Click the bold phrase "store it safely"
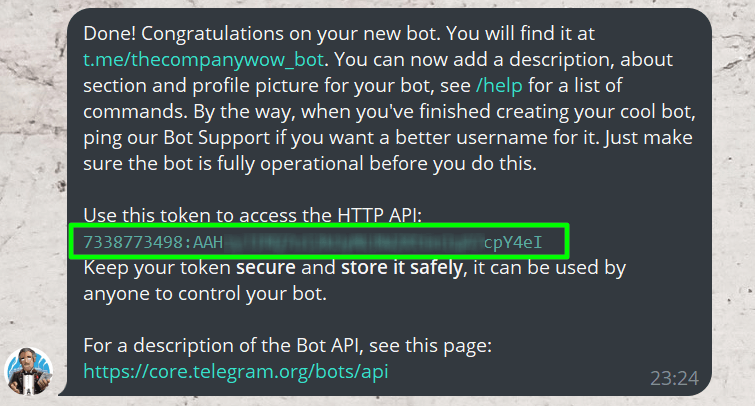The height and width of the screenshot is (406, 755). (402, 268)
